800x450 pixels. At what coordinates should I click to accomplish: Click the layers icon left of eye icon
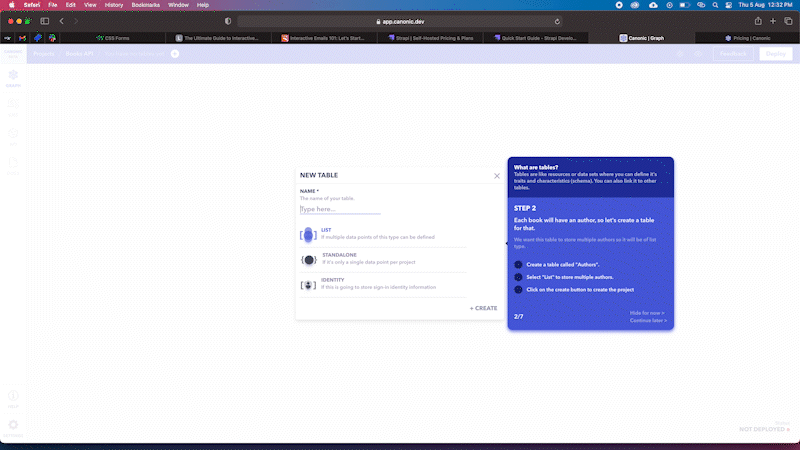[680, 54]
